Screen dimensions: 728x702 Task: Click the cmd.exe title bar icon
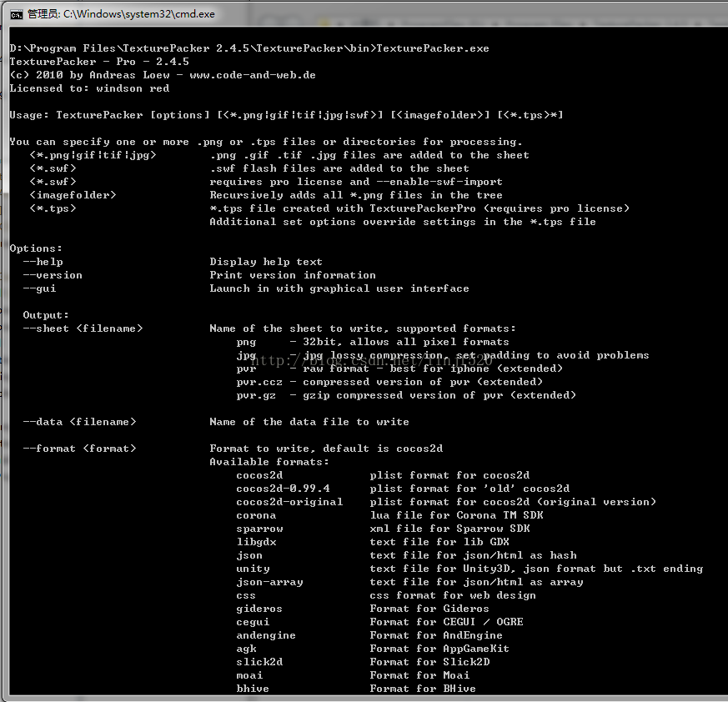pyautogui.click(x=16, y=14)
